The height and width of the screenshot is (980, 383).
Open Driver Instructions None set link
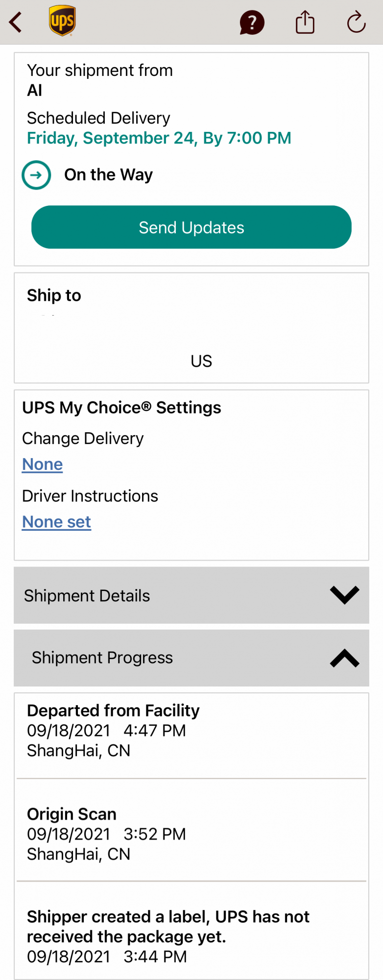click(57, 522)
